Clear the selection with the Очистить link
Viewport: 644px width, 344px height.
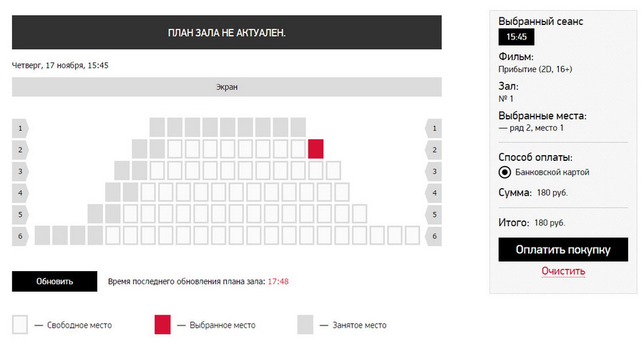tap(563, 271)
